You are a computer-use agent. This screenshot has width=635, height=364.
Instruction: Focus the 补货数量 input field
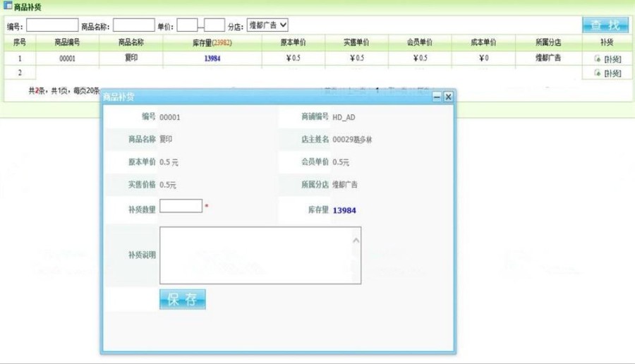[181, 206]
